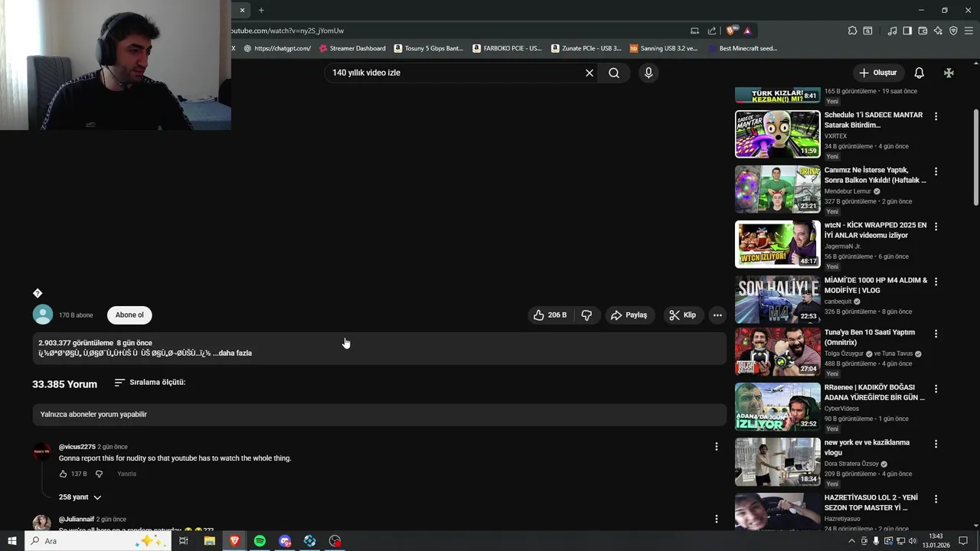
Task: Click the browser address bar URL
Action: [287, 31]
